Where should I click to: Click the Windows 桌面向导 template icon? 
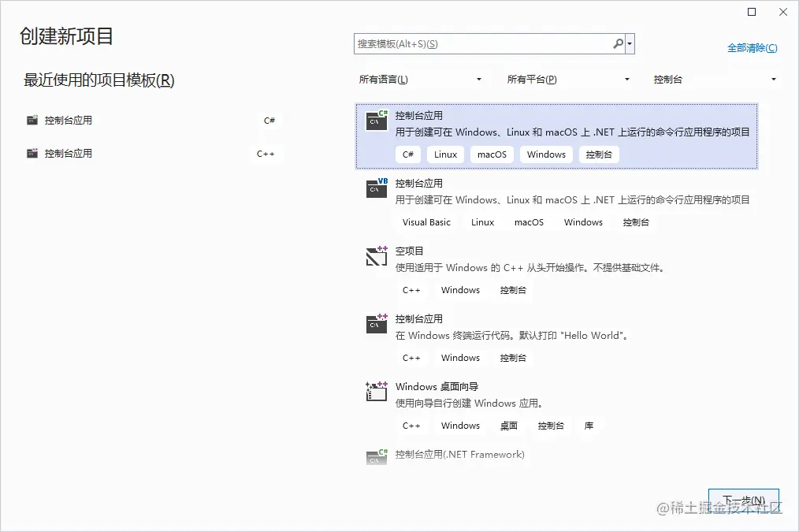(x=376, y=392)
